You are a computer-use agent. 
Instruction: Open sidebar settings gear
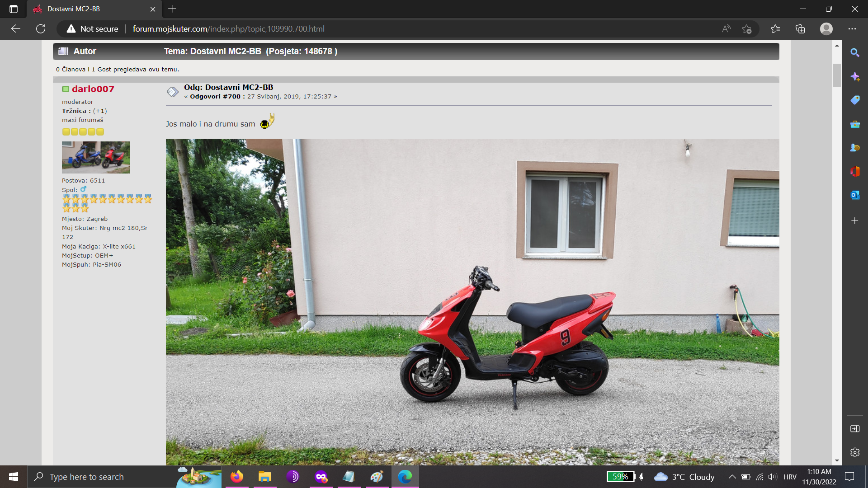[855, 452]
